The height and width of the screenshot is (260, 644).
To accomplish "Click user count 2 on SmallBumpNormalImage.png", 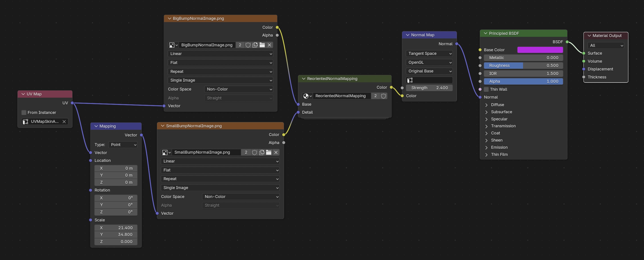I will click(246, 152).
